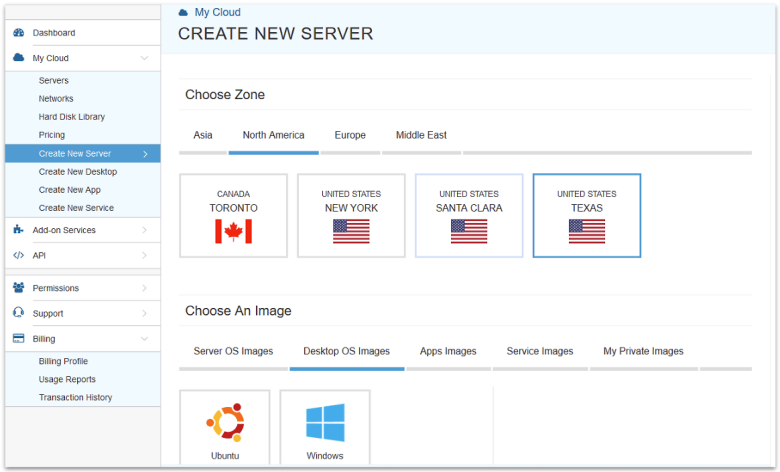Collapse the My Cloud menu chevron
This screenshot has width=780, height=472.
144,58
